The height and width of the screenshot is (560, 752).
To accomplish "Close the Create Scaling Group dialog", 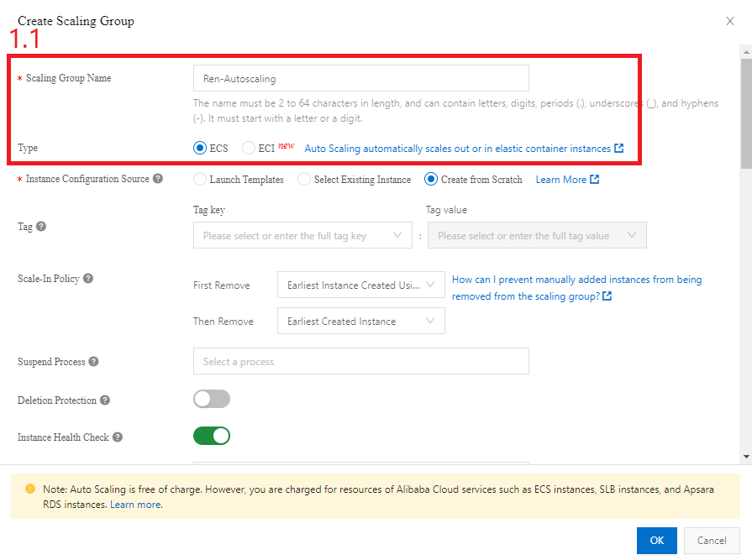I will 730,21.
